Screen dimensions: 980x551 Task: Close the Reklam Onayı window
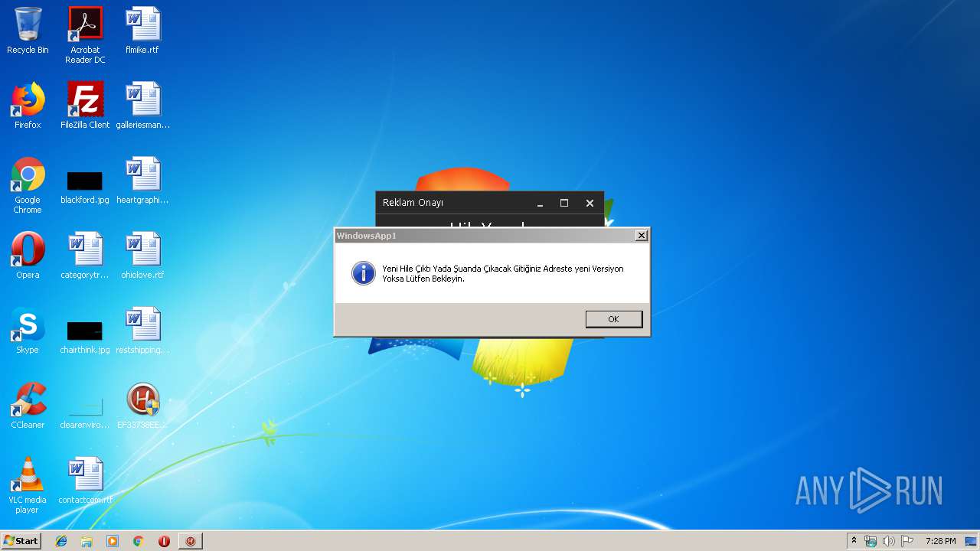[590, 203]
